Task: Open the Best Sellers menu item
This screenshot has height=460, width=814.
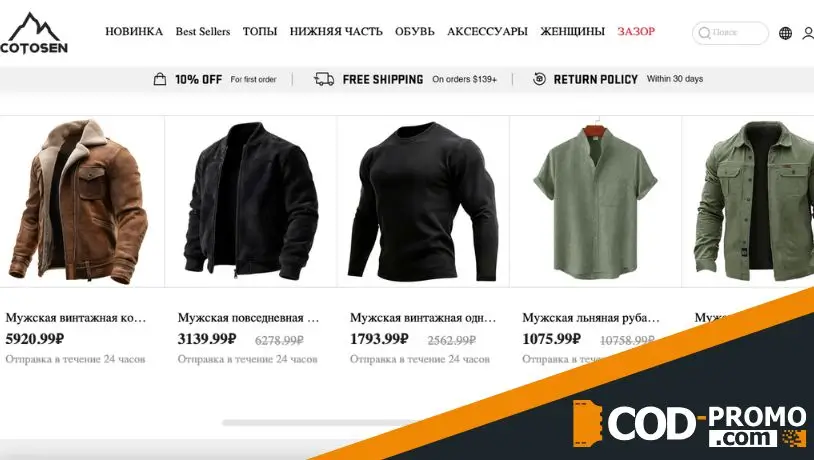Action: [202, 31]
